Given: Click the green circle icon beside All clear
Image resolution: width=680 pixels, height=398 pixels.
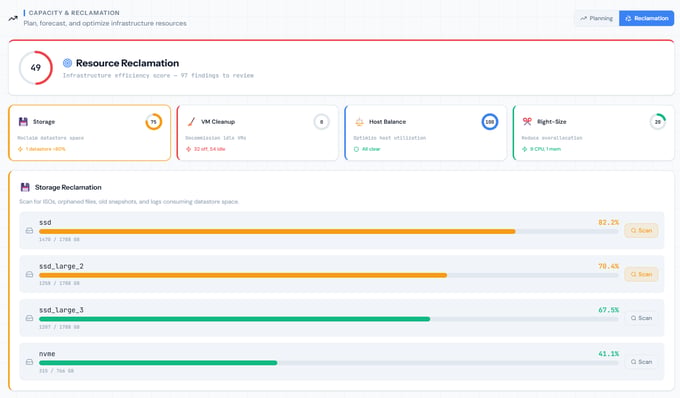Looking at the screenshot, I should pyautogui.click(x=356, y=149).
